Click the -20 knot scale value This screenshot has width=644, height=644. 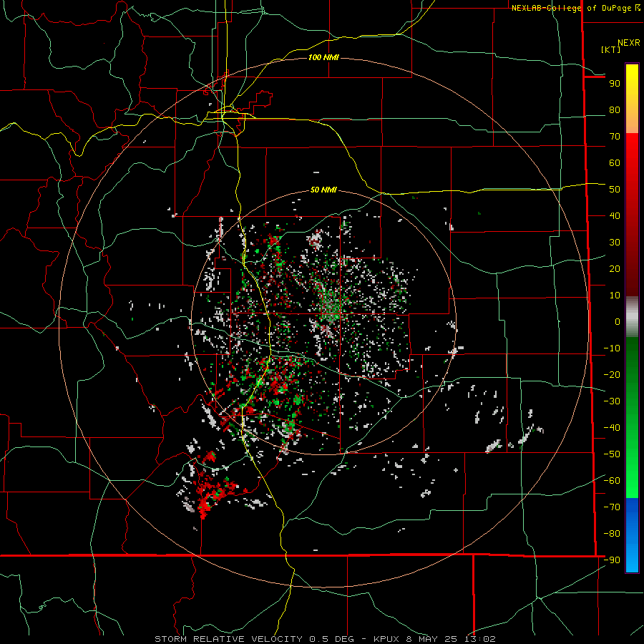(x=612, y=375)
